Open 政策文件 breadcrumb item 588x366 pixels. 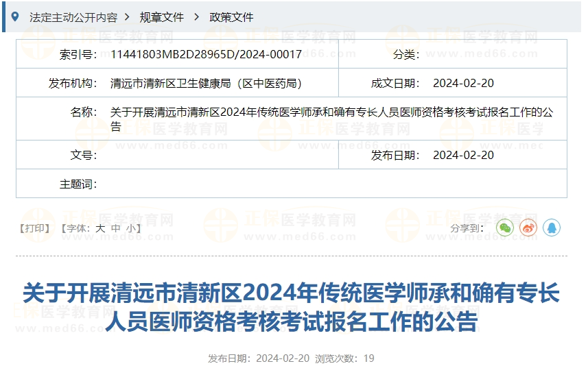231,17
